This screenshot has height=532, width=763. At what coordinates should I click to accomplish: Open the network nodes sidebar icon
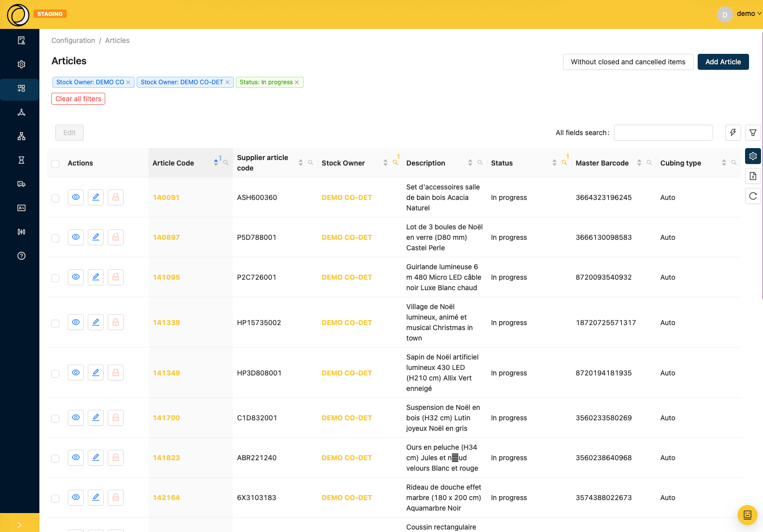tap(21, 112)
